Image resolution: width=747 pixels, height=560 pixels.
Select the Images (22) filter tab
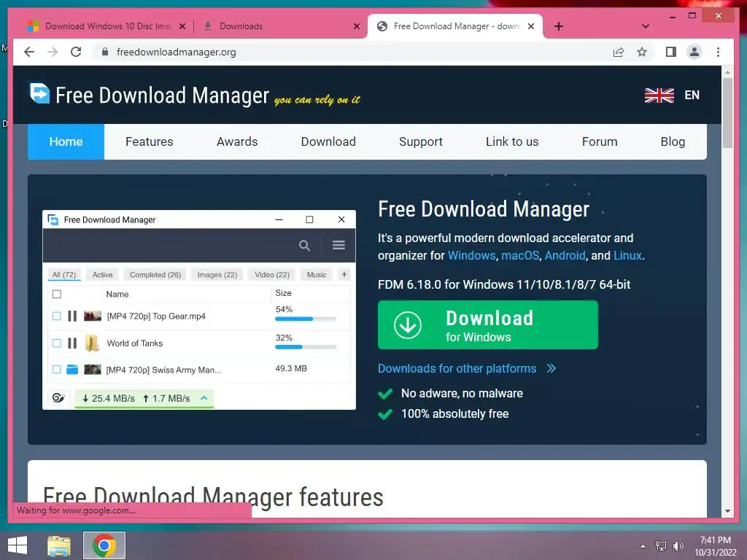coord(217,275)
